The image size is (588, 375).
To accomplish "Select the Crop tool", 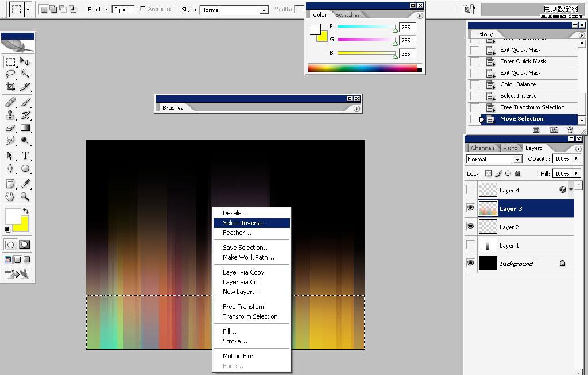I will [x=10, y=87].
